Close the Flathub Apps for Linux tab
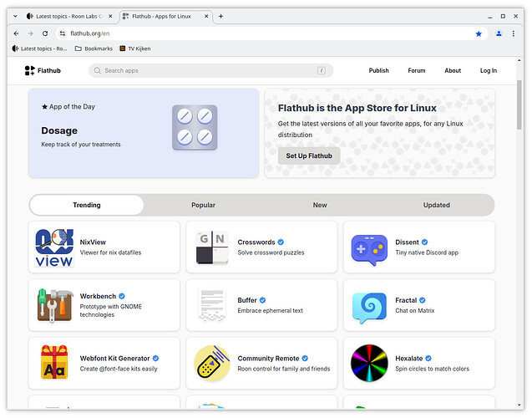Screen dimensions: 532x418 coord(206,16)
